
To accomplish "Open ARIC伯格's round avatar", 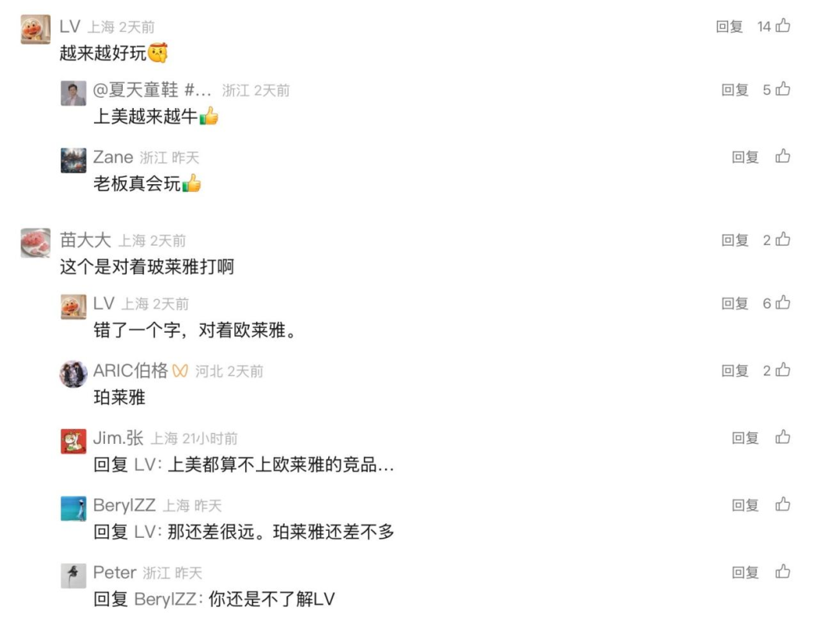I will tap(73, 374).
